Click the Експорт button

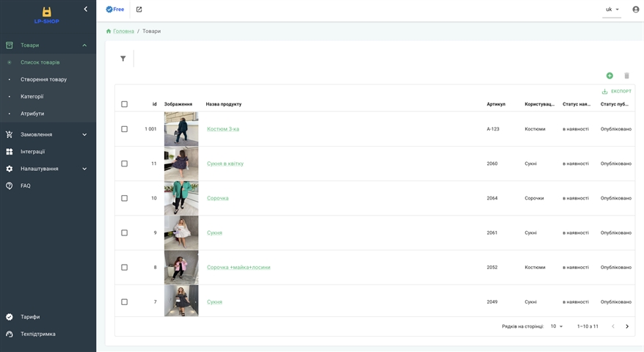[616, 92]
